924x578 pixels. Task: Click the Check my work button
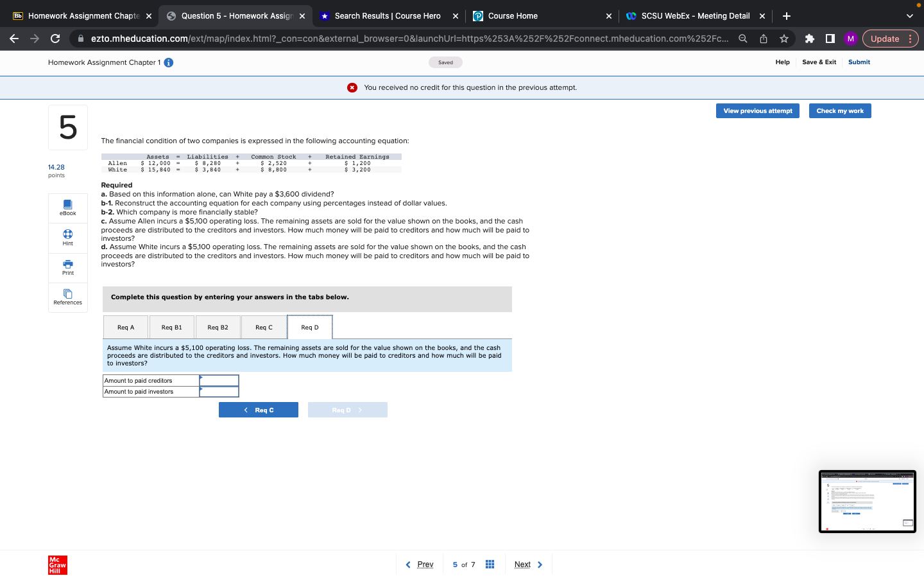point(840,110)
